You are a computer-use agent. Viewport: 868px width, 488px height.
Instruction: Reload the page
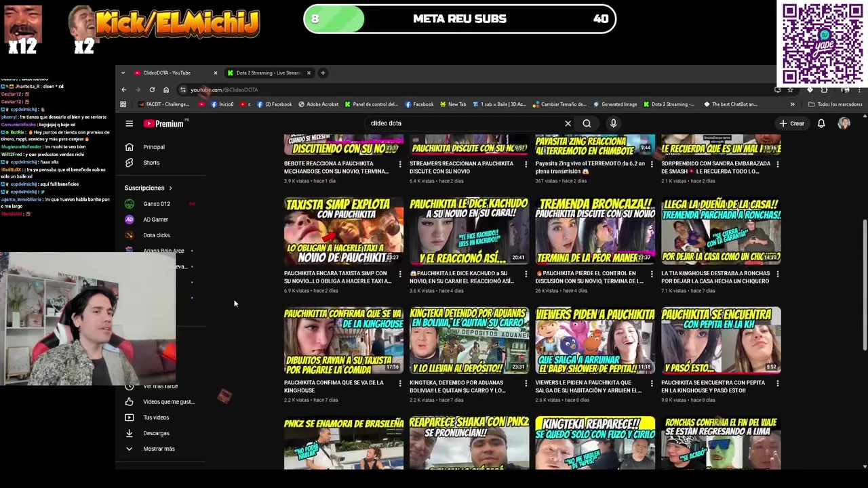point(152,89)
